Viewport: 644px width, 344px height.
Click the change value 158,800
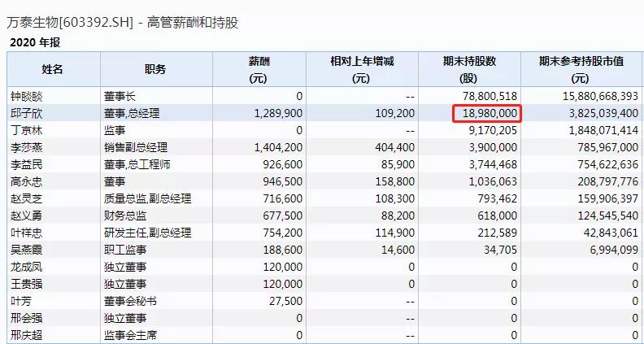coord(395,181)
